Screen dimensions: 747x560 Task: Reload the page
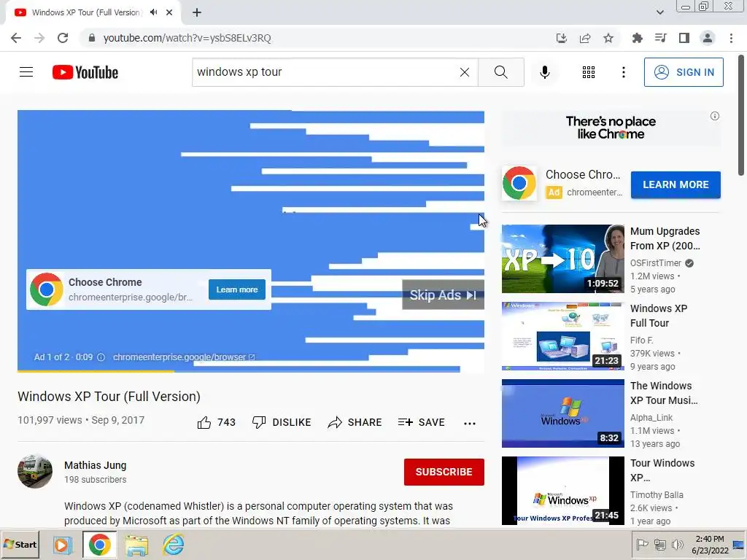click(63, 38)
